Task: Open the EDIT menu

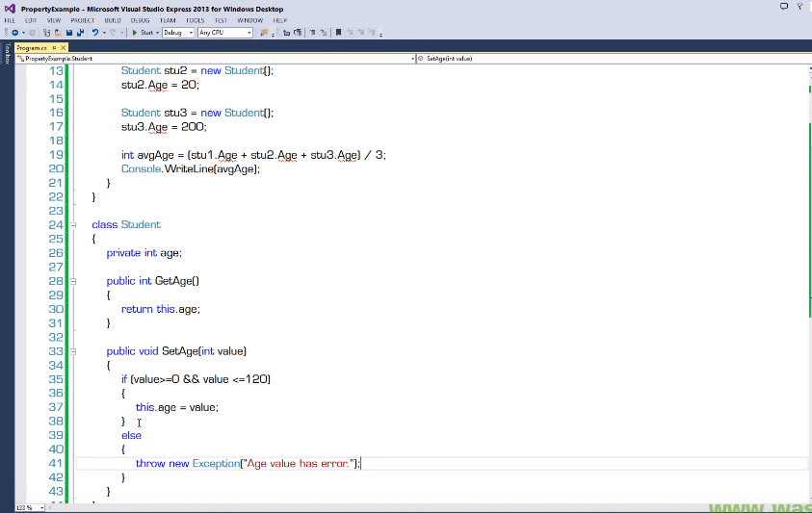Action: pos(31,21)
